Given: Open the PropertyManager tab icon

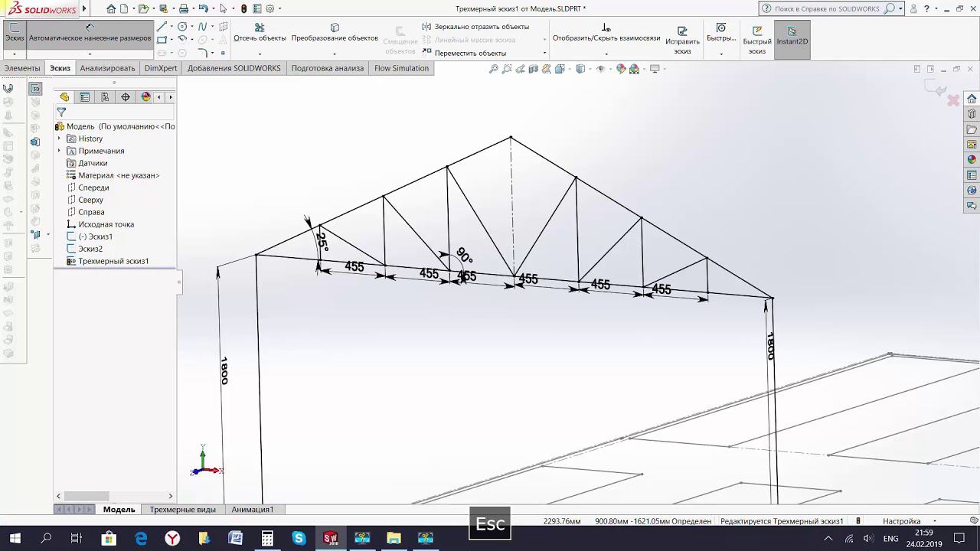Looking at the screenshot, I should pos(85,97).
